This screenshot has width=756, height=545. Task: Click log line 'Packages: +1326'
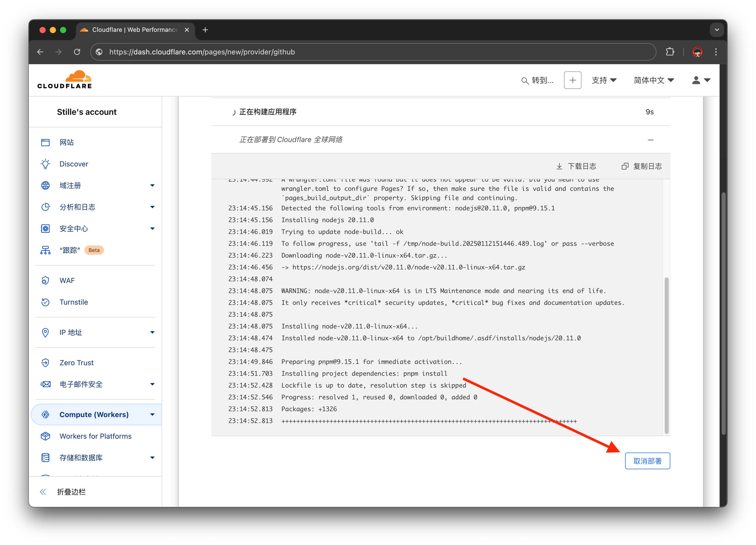pos(309,409)
